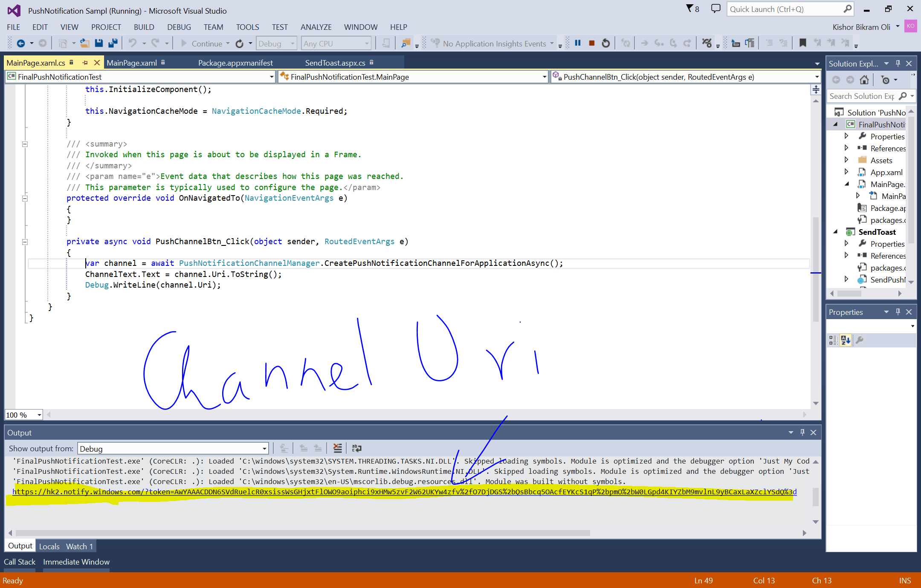Click the Home icon in Solution Explorer
Screen dimensions: 921x588
coord(864,80)
